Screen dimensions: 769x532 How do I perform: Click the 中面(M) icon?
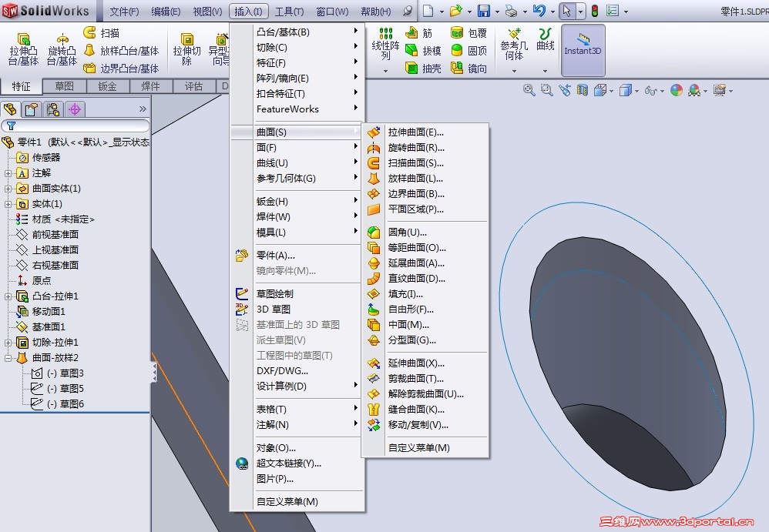tap(374, 325)
